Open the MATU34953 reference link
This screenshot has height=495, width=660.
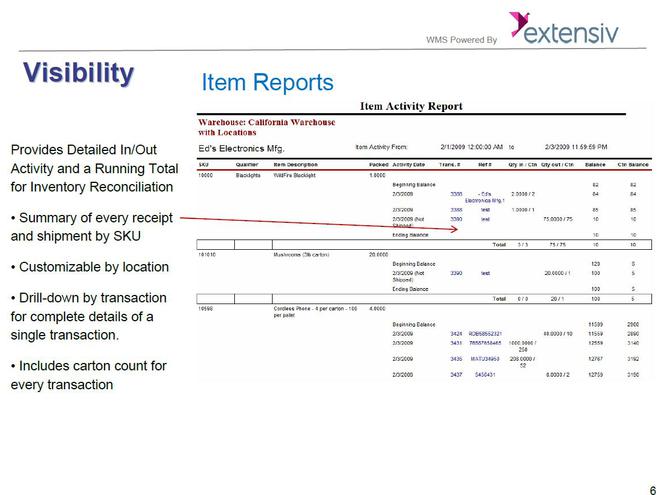pyautogui.click(x=485, y=359)
